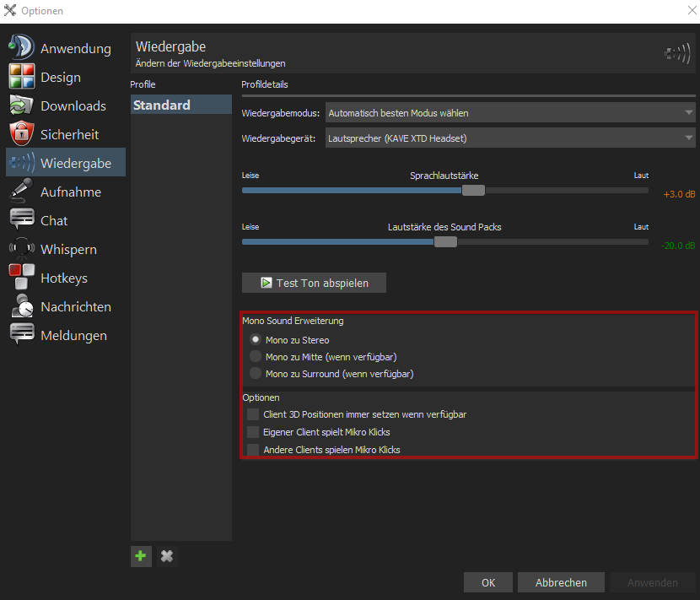Click the Profildetails heading
Viewport: 700px width, 600px height.
click(x=265, y=84)
